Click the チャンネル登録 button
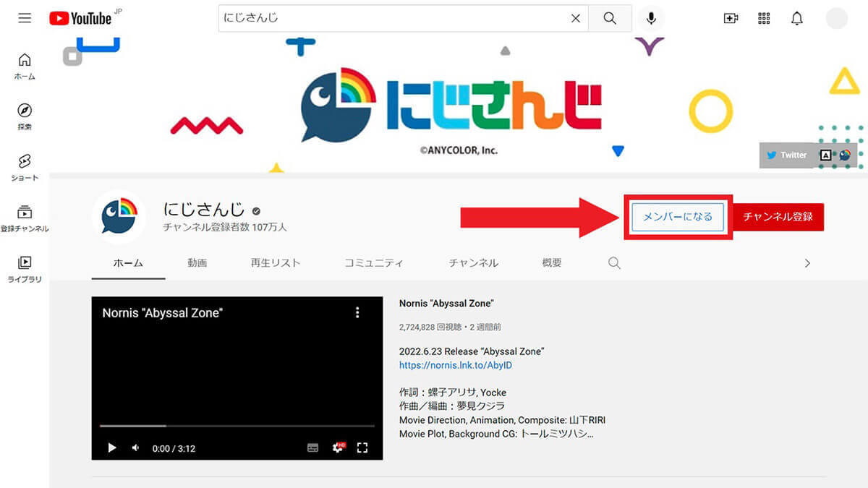Viewport: 868px width, 488px height. tap(778, 217)
